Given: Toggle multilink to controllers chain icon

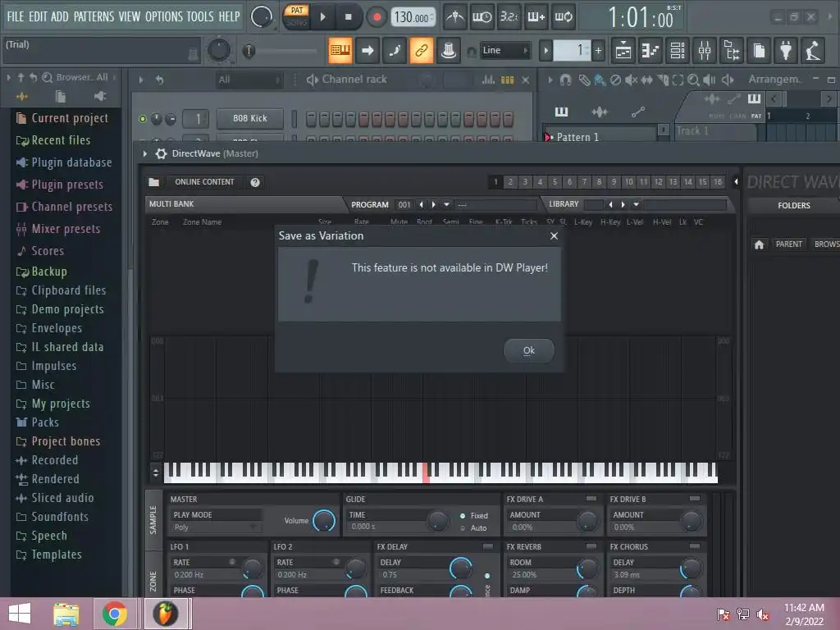Looking at the screenshot, I should pos(422,50).
